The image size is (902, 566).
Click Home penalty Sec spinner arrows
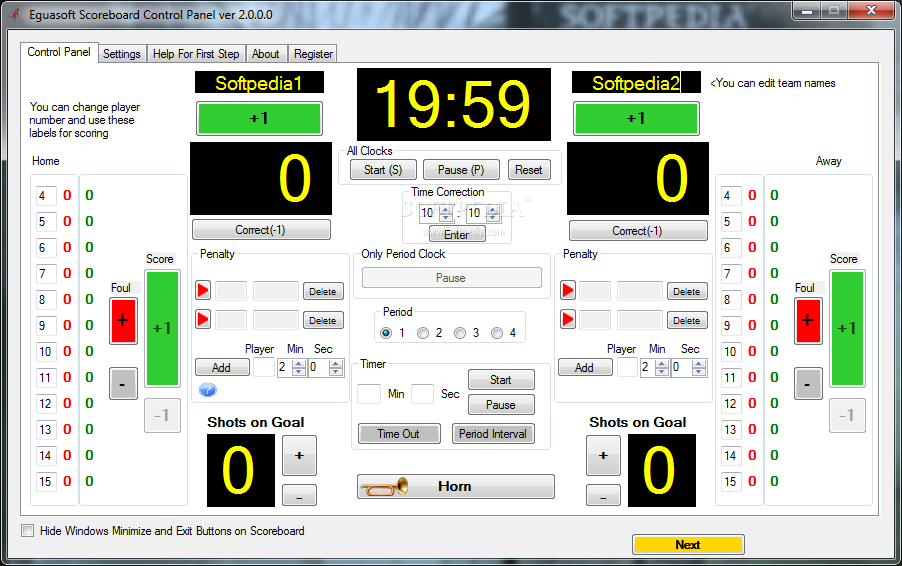coord(336,368)
